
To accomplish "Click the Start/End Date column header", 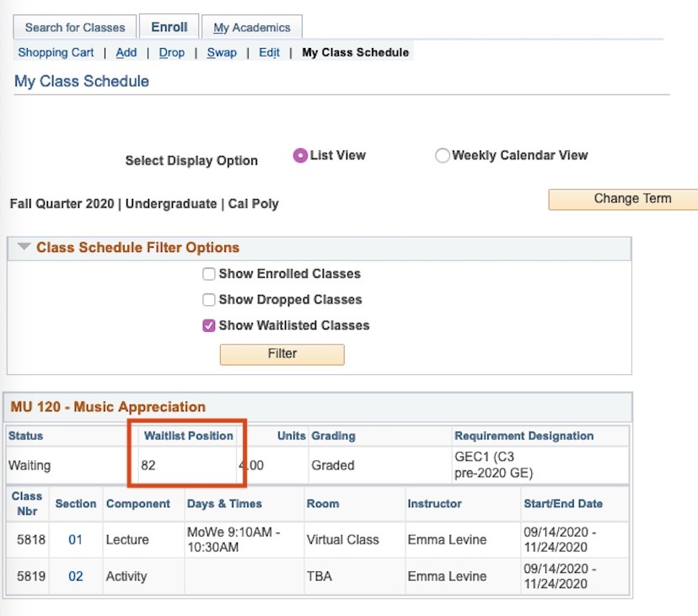I will point(563,503).
